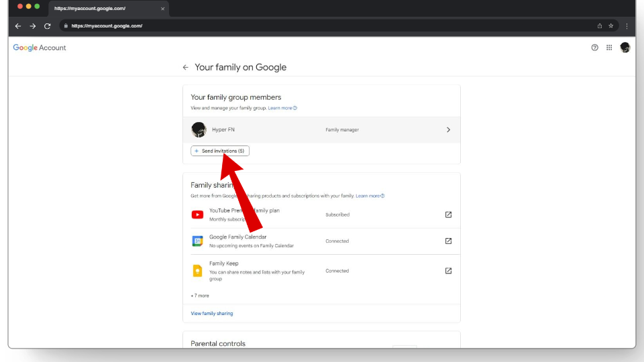Click Connected status for Family Keep
The height and width of the screenshot is (362, 644).
337,271
